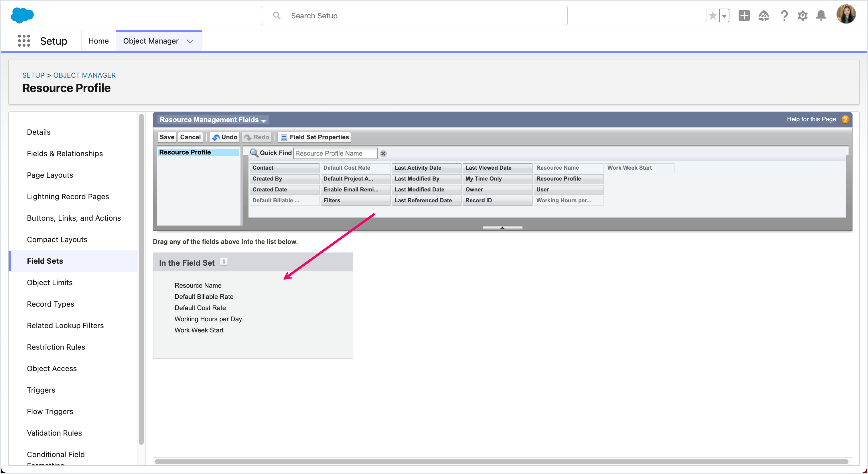Click the In the Field Set info icon

(224, 261)
